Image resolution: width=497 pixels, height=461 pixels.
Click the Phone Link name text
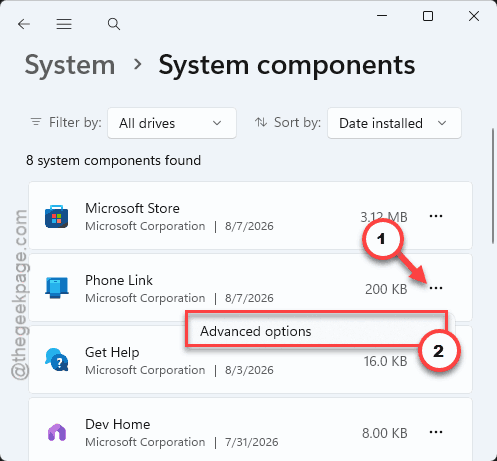point(119,280)
